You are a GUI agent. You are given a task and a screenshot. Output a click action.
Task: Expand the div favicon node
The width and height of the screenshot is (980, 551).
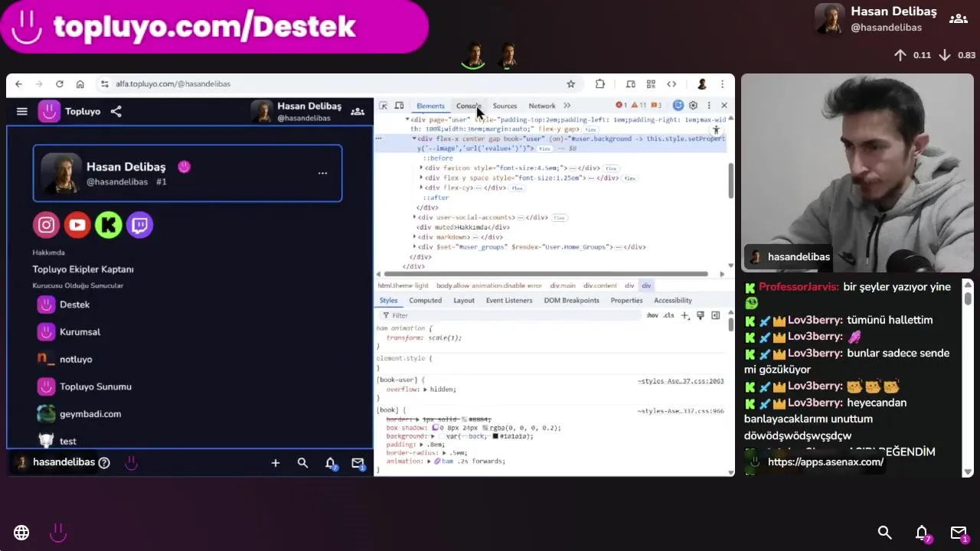click(421, 168)
